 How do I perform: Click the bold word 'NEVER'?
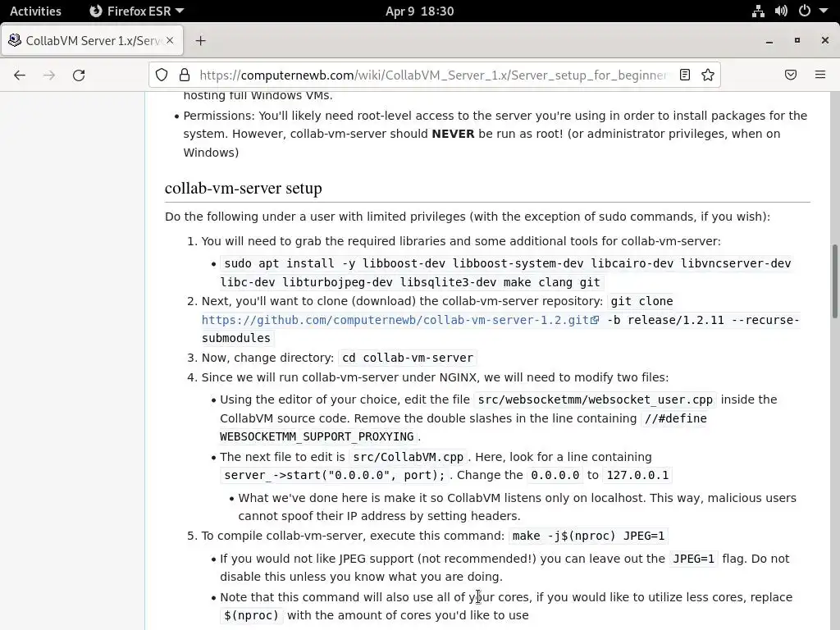pyautogui.click(x=453, y=134)
